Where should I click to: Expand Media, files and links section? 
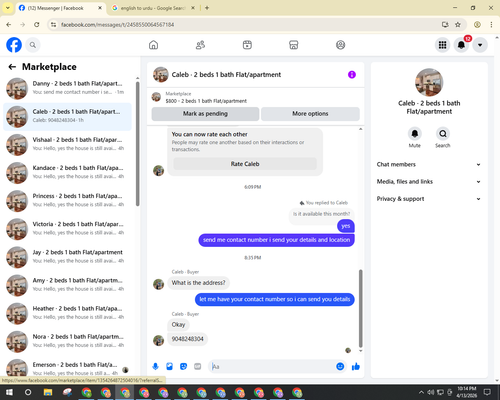click(x=429, y=182)
